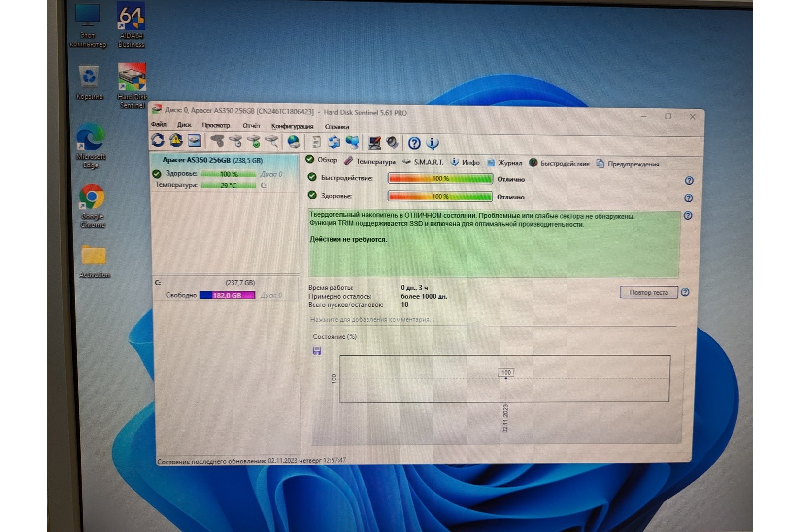The height and width of the screenshot is (532, 800).
Task: Switch to the Обзор tab
Action: click(x=322, y=160)
